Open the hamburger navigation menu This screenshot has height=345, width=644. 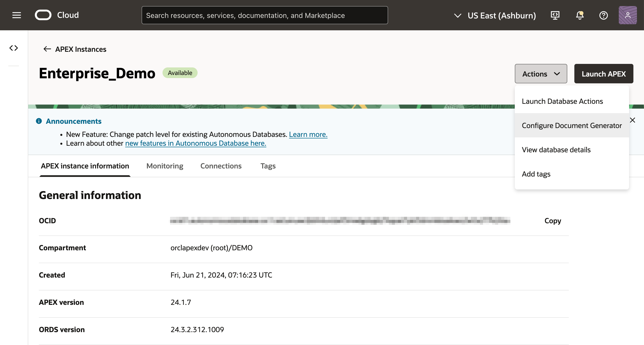pyautogui.click(x=17, y=15)
